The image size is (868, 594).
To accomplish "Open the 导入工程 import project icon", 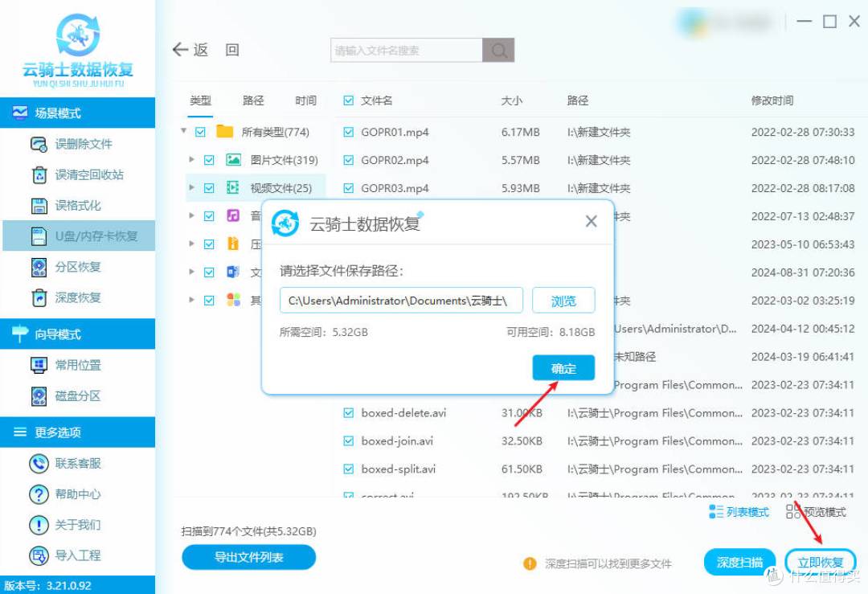I will pos(39,555).
